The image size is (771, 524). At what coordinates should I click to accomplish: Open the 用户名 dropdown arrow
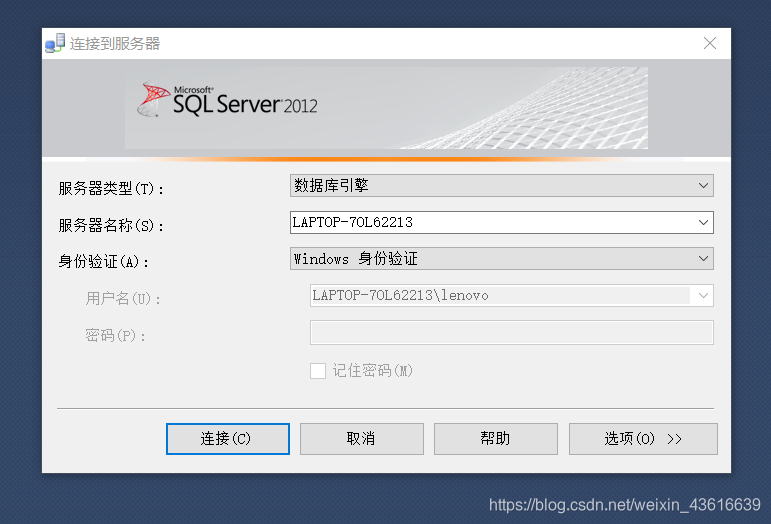pos(703,295)
